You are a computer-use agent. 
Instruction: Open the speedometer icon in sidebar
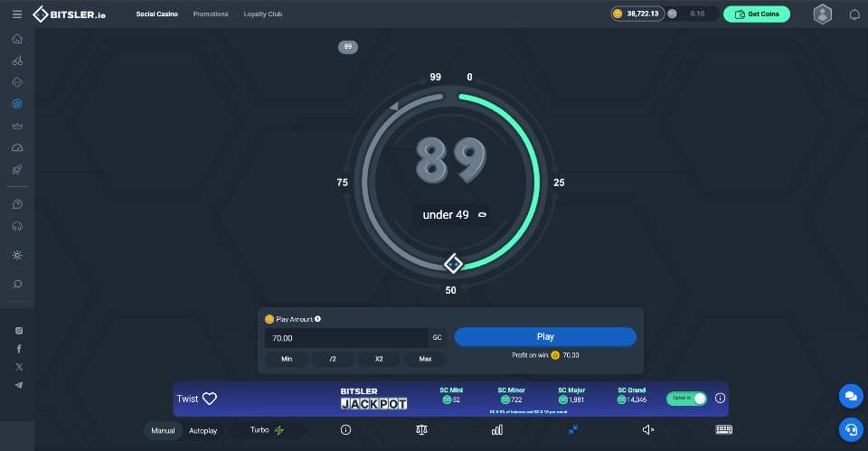[17, 147]
